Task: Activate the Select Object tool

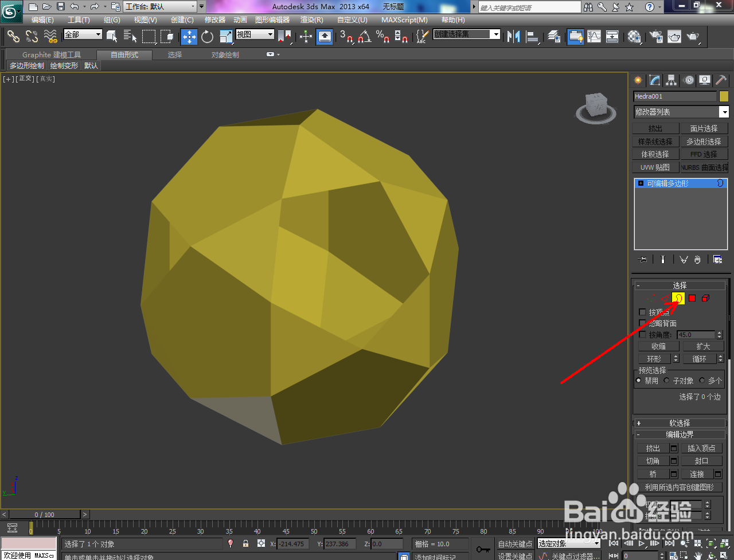Action: [x=112, y=37]
